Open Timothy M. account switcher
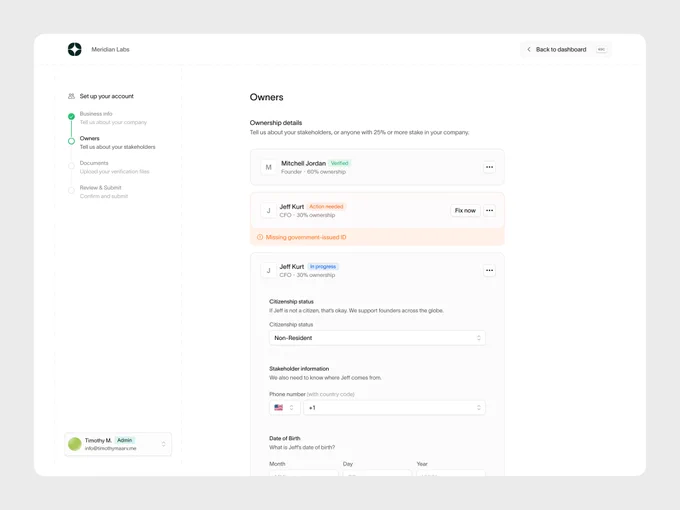 tap(118, 444)
